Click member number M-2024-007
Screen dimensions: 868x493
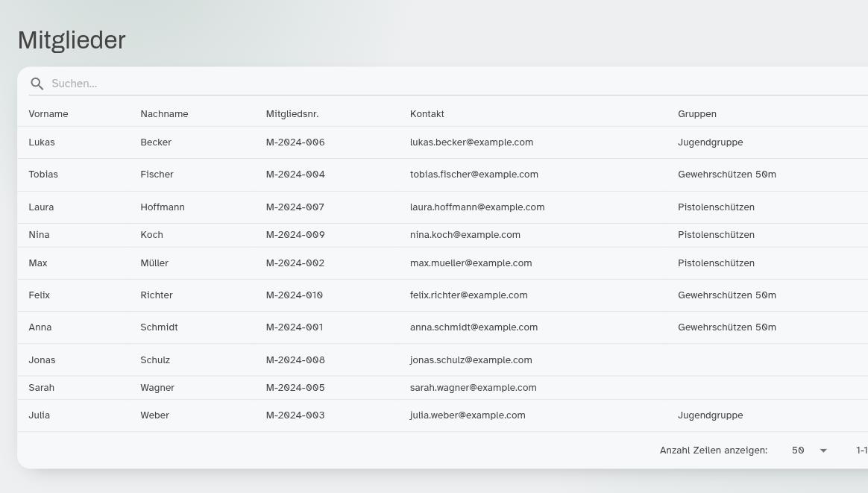coord(295,207)
